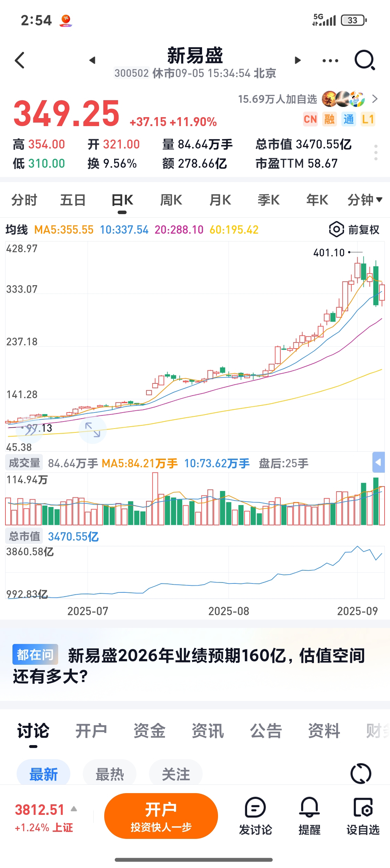Switch to the 公告 section tab
Image resolution: width=390 pixels, height=868 pixels.
click(266, 731)
